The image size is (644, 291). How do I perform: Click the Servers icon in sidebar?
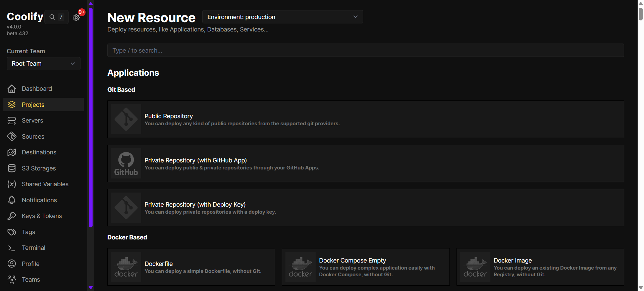pos(12,121)
